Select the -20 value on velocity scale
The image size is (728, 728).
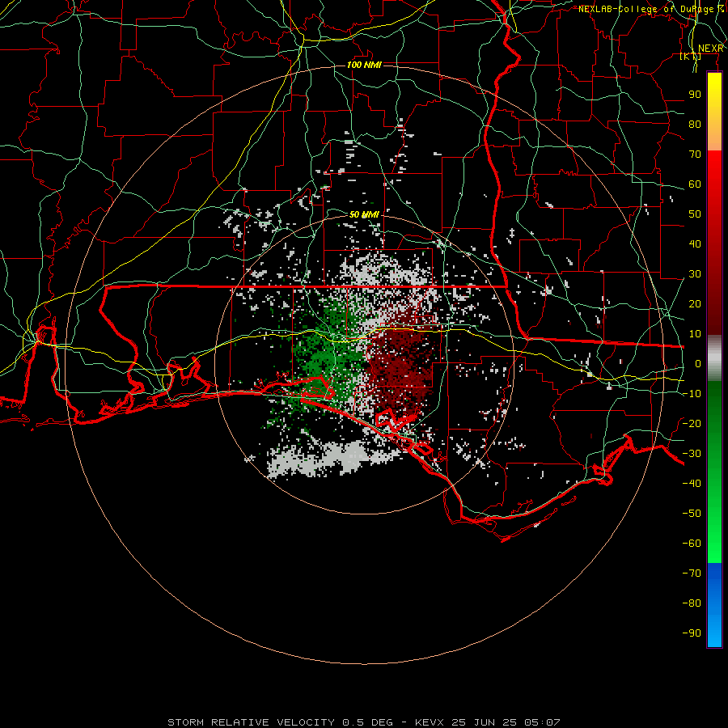pyautogui.click(x=692, y=423)
